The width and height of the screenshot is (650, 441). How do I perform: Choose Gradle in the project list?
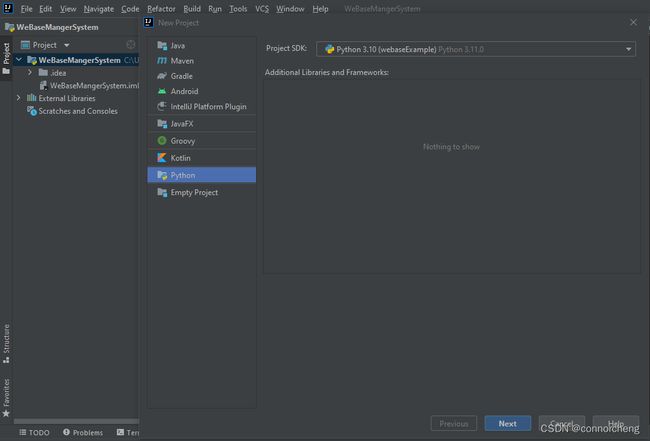(x=201, y=76)
